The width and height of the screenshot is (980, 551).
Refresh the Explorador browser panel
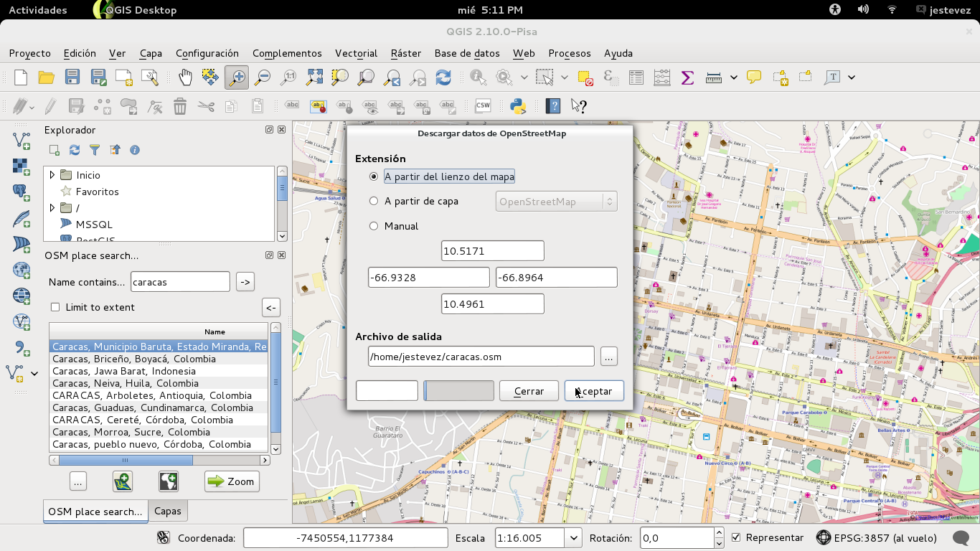75,150
